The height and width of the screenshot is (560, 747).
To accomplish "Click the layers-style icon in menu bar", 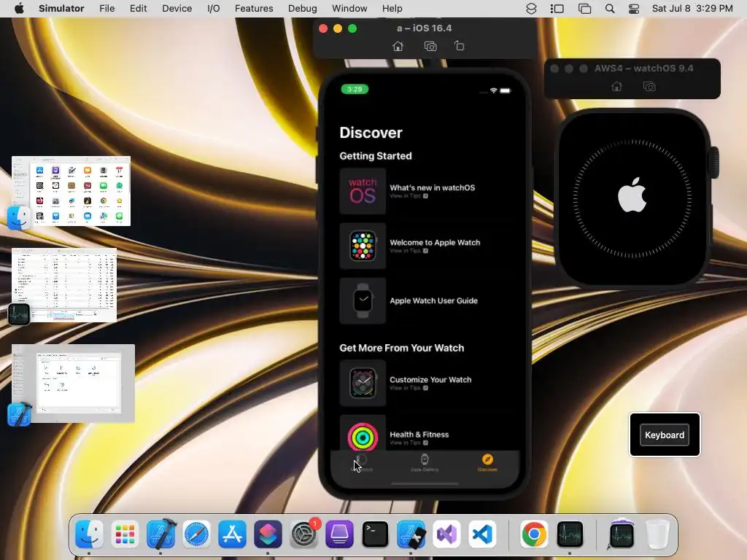I will click(531, 9).
